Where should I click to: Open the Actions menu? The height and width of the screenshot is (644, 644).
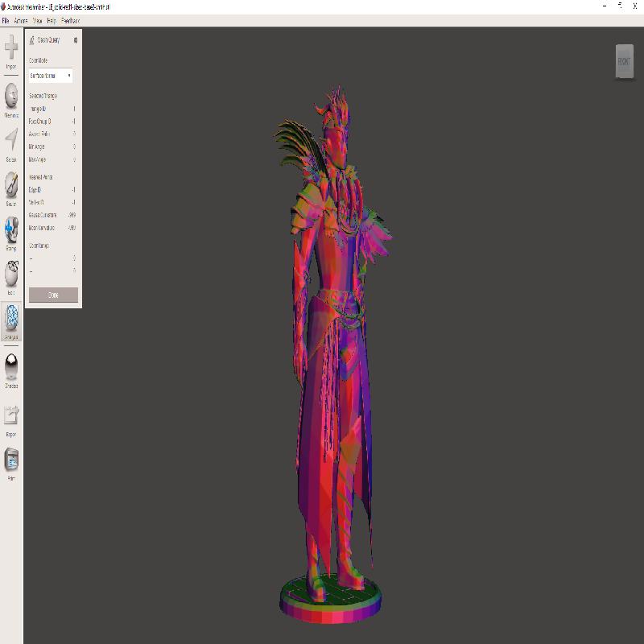[21, 19]
